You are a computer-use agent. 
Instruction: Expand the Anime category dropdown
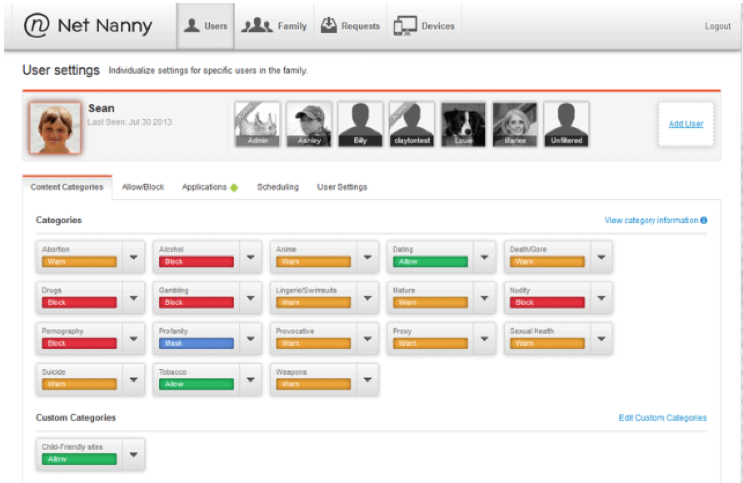(x=368, y=257)
